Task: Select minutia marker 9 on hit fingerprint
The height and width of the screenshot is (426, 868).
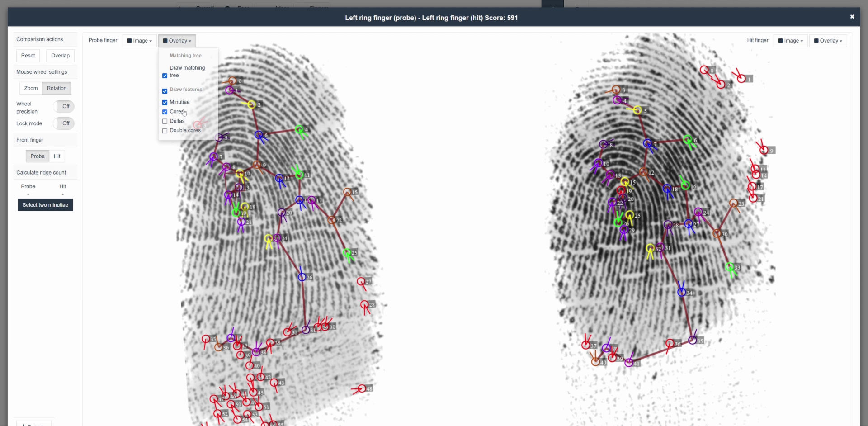Action: [764, 150]
